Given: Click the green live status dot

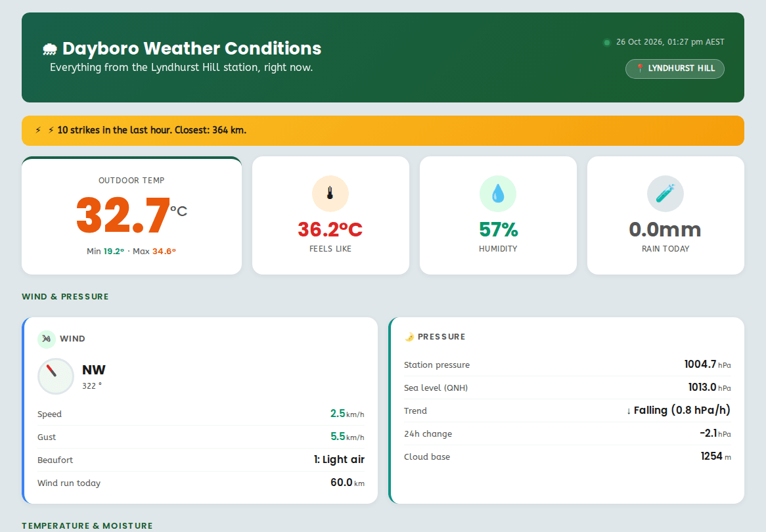Looking at the screenshot, I should point(607,43).
